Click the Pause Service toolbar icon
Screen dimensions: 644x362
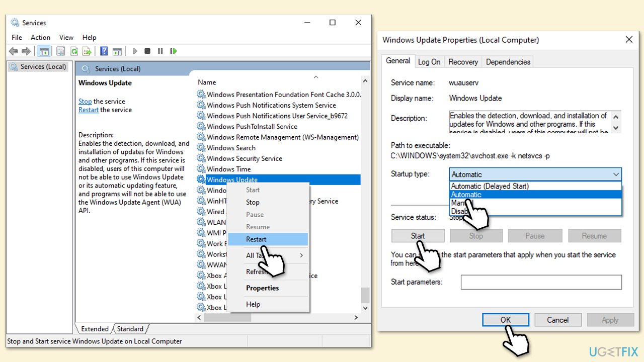(x=160, y=51)
